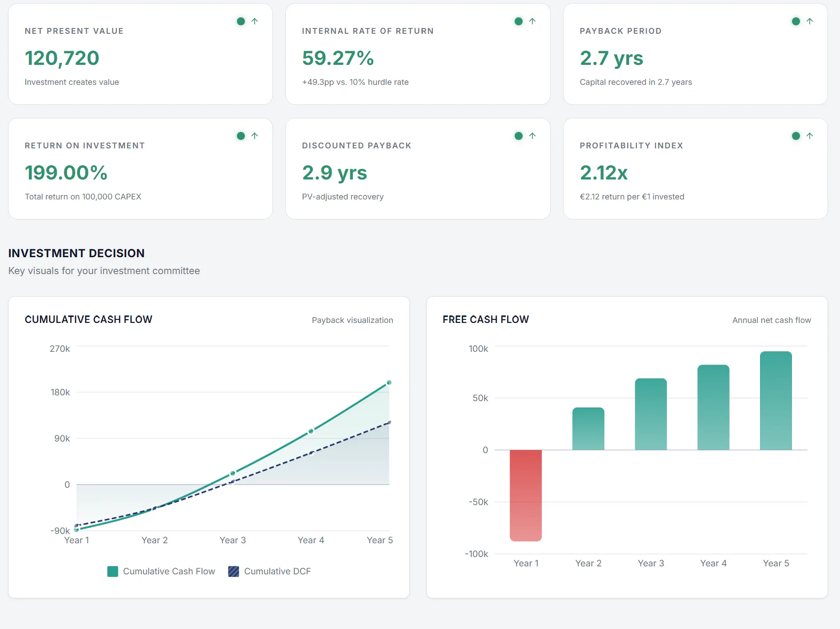840x629 pixels.
Task: Click the 'Cumulative Cash Flow' legend label
Action: (169, 571)
